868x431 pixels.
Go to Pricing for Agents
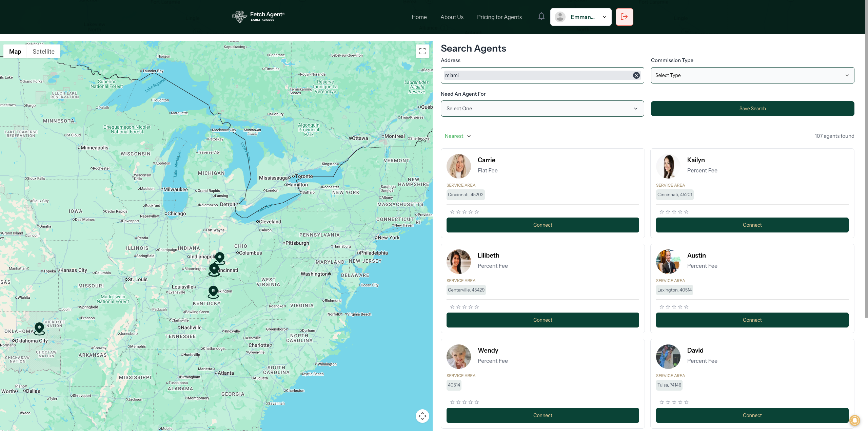[x=499, y=17]
